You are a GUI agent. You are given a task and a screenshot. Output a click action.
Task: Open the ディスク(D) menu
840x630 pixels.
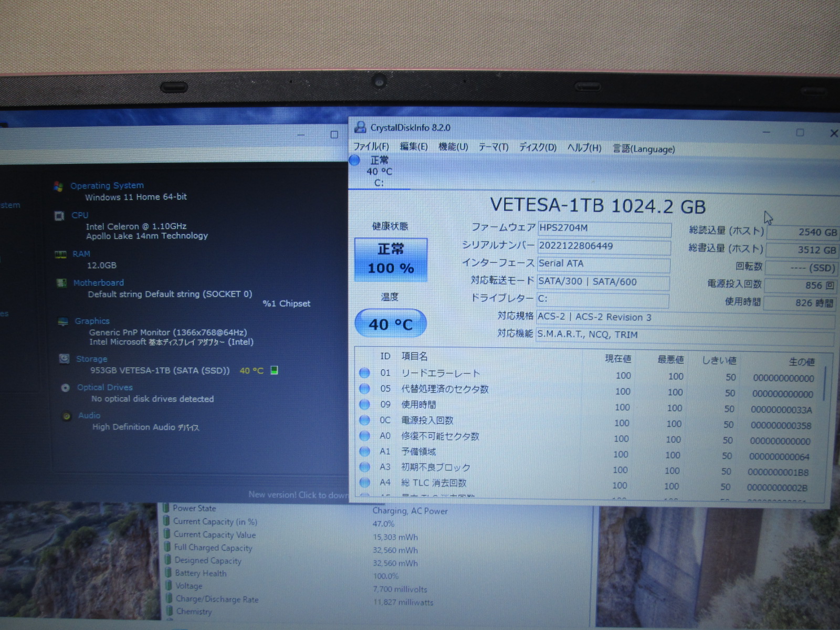pos(538,148)
